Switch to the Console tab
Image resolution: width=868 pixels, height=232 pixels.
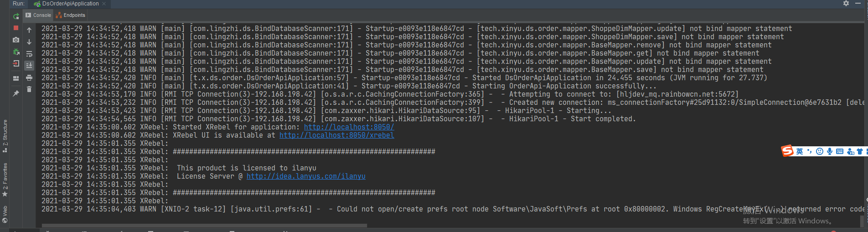38,15
